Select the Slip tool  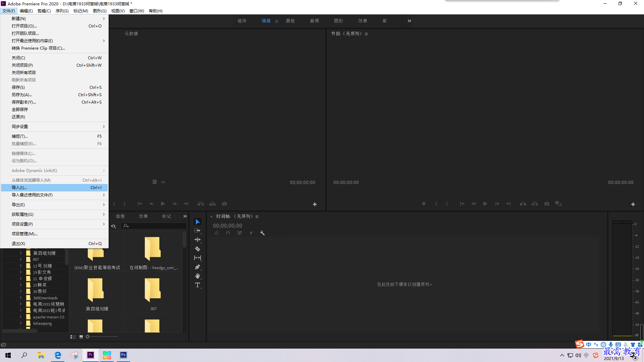click(x=198, y=258)
